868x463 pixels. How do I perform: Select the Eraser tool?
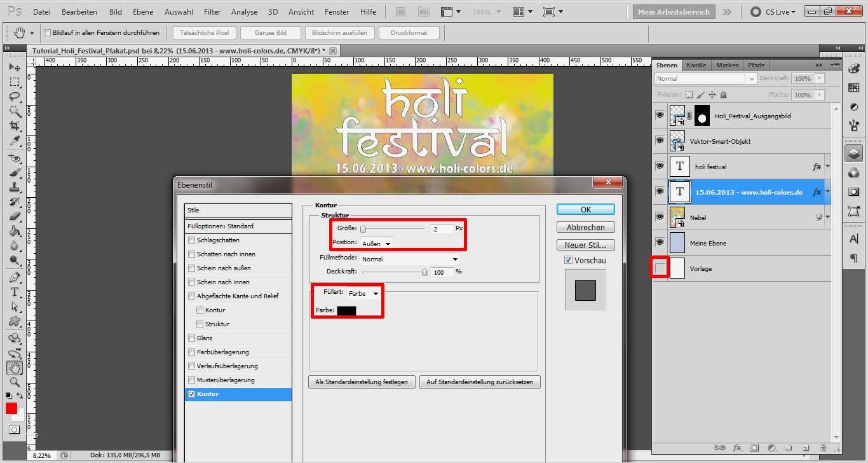[x=15, y=216]
